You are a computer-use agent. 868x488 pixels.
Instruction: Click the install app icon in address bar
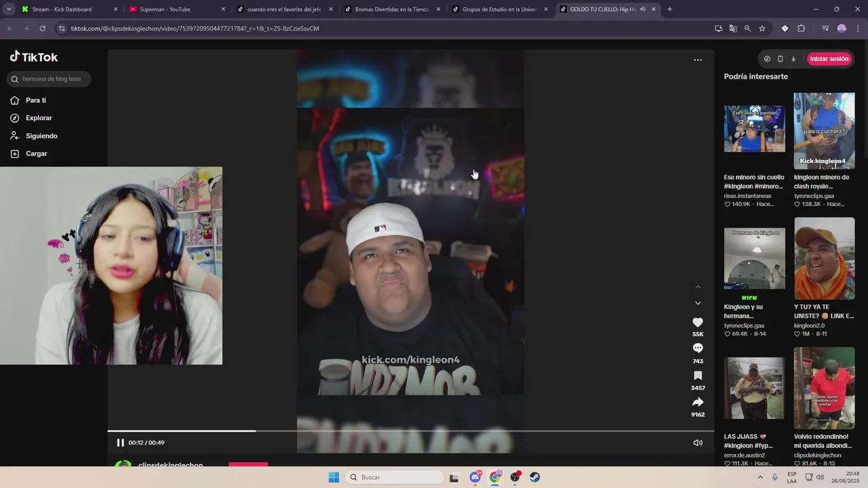718,28
